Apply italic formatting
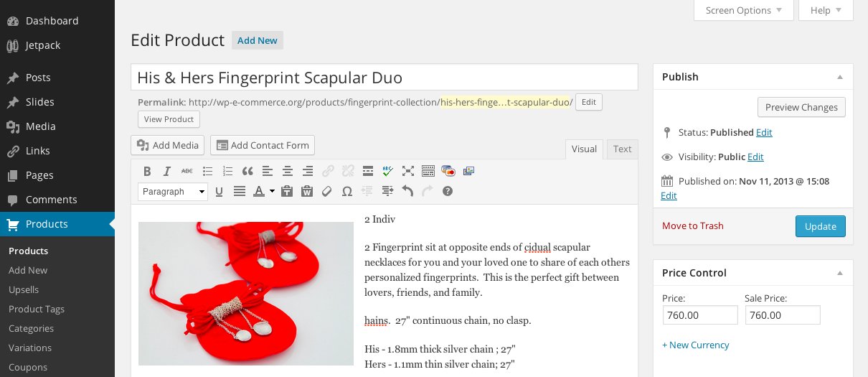This screenshot has width=868, height=377. [x=167, y=171]
